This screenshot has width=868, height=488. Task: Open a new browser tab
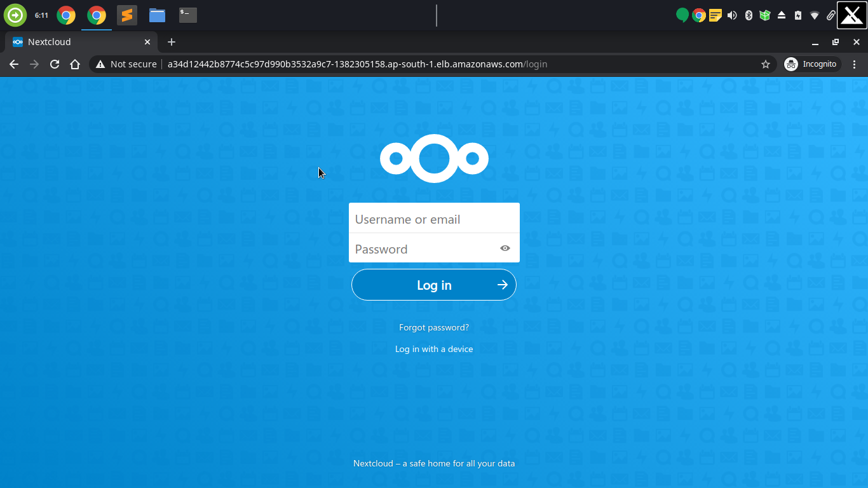click(x=172, y=42)
